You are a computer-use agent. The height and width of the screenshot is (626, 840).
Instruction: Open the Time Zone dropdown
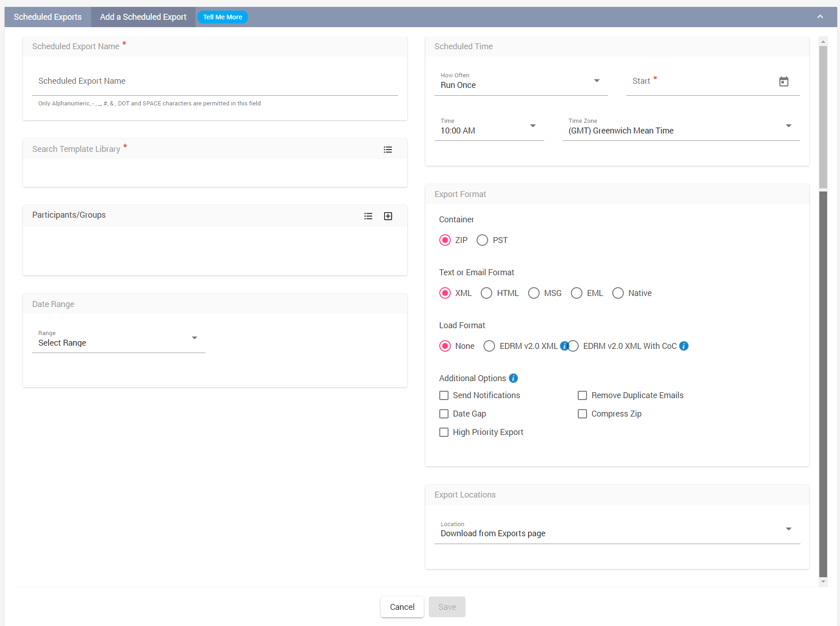(681, 128)
